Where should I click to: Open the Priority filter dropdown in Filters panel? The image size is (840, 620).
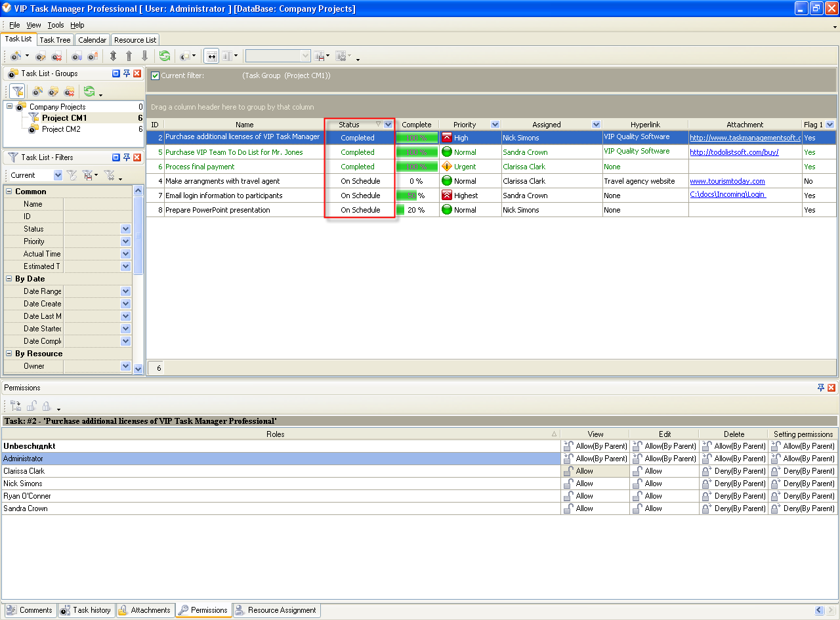[125, 241]
